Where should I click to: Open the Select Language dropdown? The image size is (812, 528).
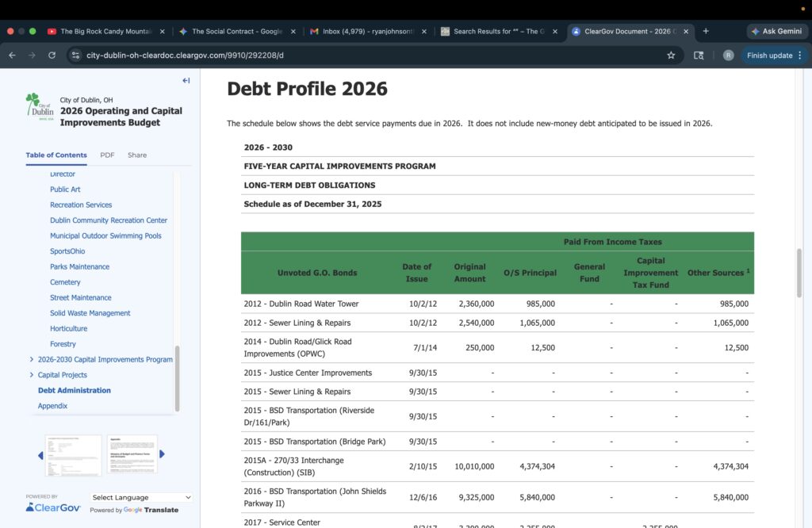tap(141, 497)
